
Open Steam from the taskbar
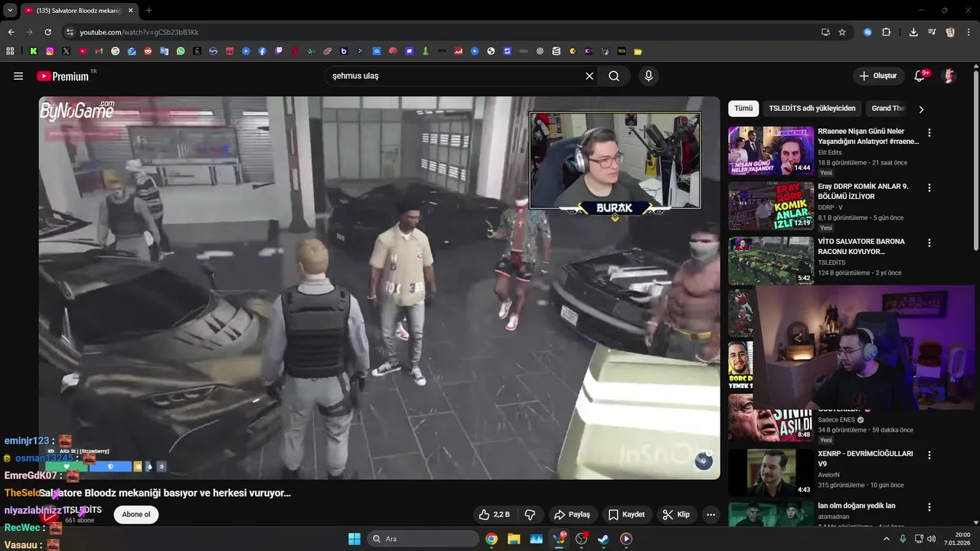coord(603,539)
